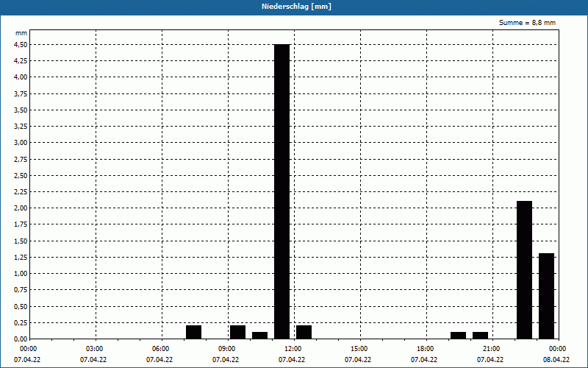Select the 09:00 time label
This screenshot has height=368, width=588.
pos(226,349)
